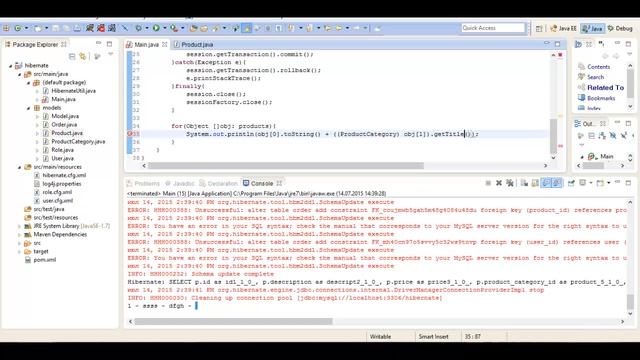Click Link with Editor in Package Explorer
This screenshot has height=360, width=640.
[x=83, y=56]
